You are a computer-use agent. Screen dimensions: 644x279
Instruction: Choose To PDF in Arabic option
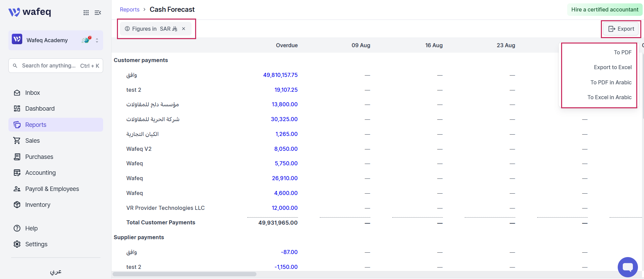point(611,82)
